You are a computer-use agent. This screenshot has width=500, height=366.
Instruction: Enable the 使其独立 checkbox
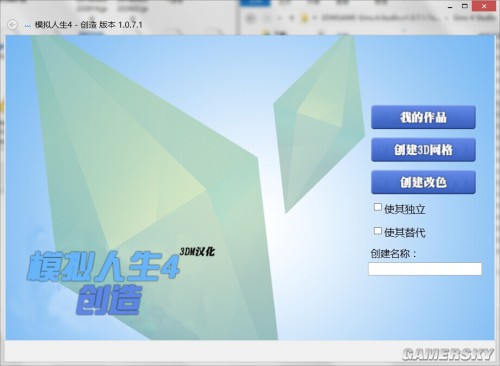(378, 207)
